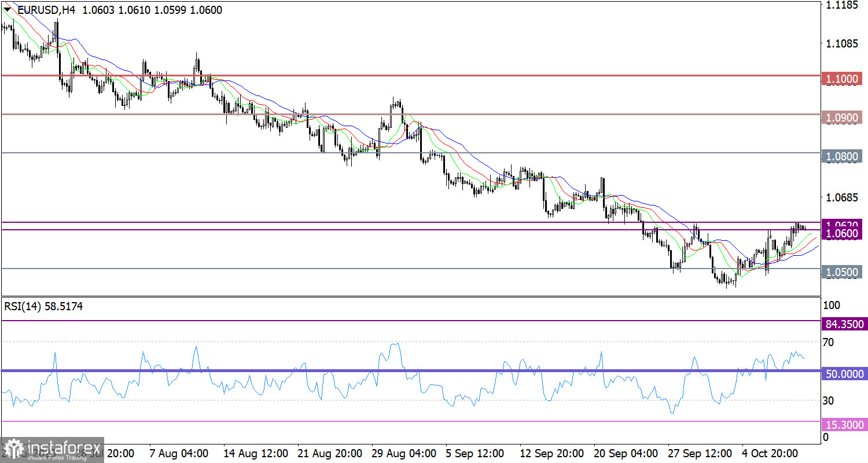This screenshot has width=868, height=463.
Task: Click the 1.1185 value on price axis
Action: 842,6
